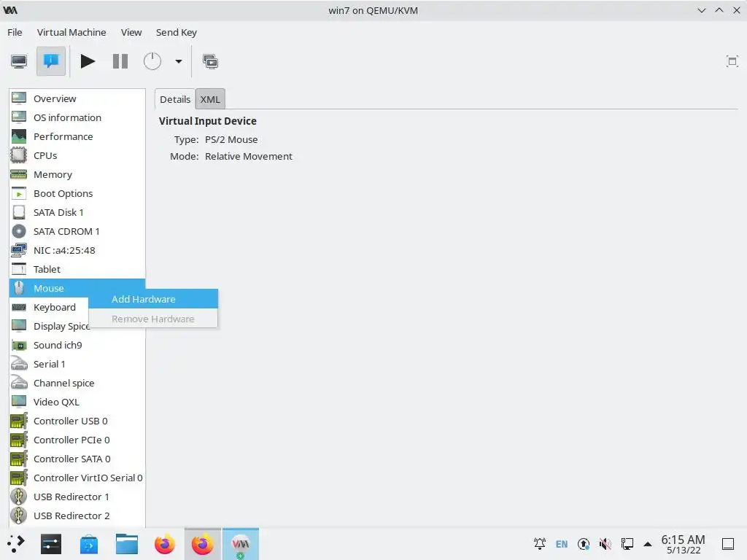Select the Tablet input device
Screen dimensions: 747x560
77,269
